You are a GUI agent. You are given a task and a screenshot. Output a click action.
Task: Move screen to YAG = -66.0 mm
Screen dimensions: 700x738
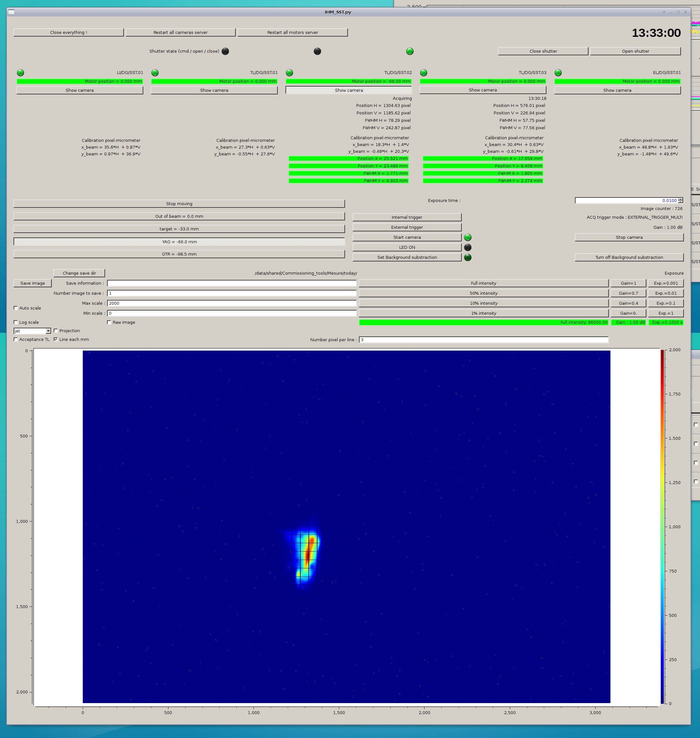point(179,242)
